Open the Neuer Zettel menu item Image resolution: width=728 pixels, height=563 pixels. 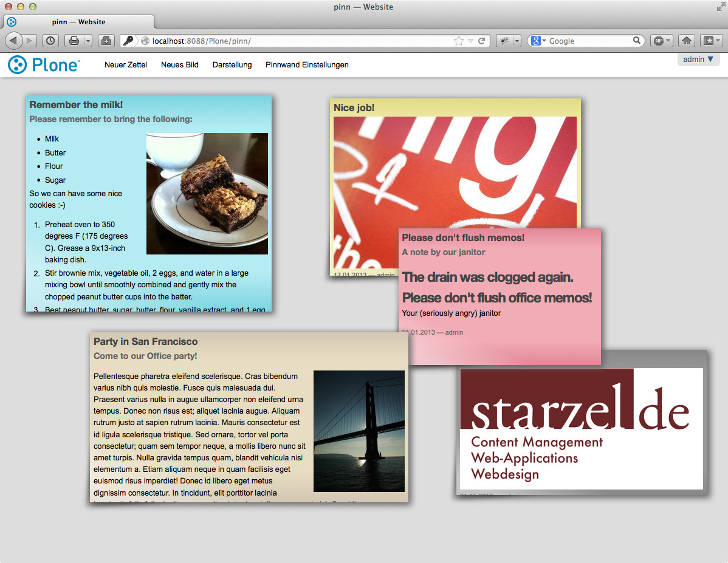pos(126,64)
